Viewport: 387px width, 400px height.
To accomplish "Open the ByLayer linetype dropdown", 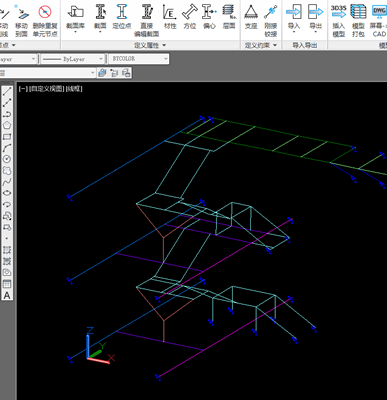I will click(72, 59).
